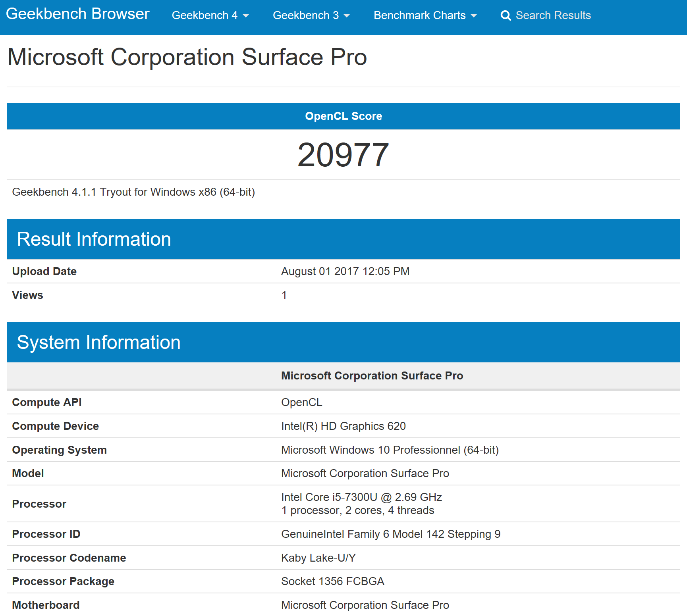687x616 pixels.
Task: Select the Processor Package label
Action: click(x=64, y=581)
